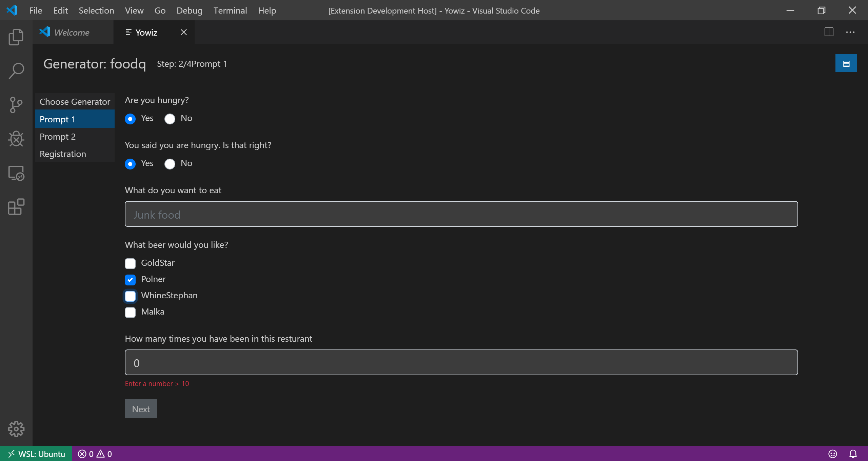Go to Prompt 2 step

[x=58, y=137]
